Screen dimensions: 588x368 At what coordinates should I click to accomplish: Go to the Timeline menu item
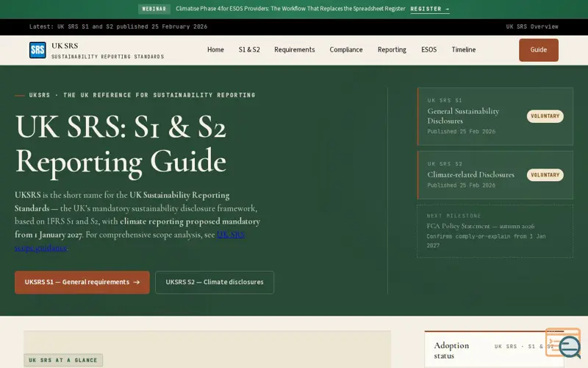click(464, 49)
